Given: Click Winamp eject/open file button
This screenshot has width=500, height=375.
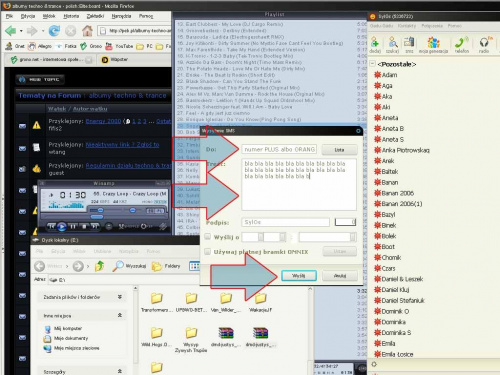Looking at the screenshot, I should pyautogui.click(x=109, y=227).
